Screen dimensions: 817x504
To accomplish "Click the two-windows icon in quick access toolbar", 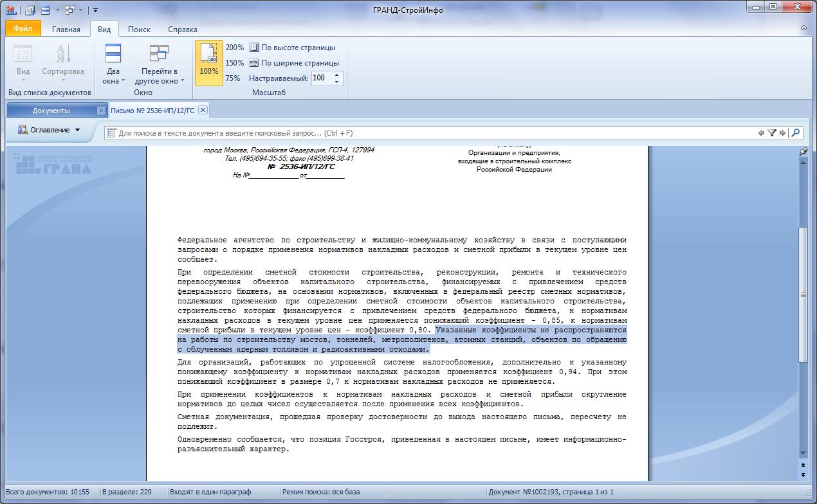I will [x=46, y=10].
